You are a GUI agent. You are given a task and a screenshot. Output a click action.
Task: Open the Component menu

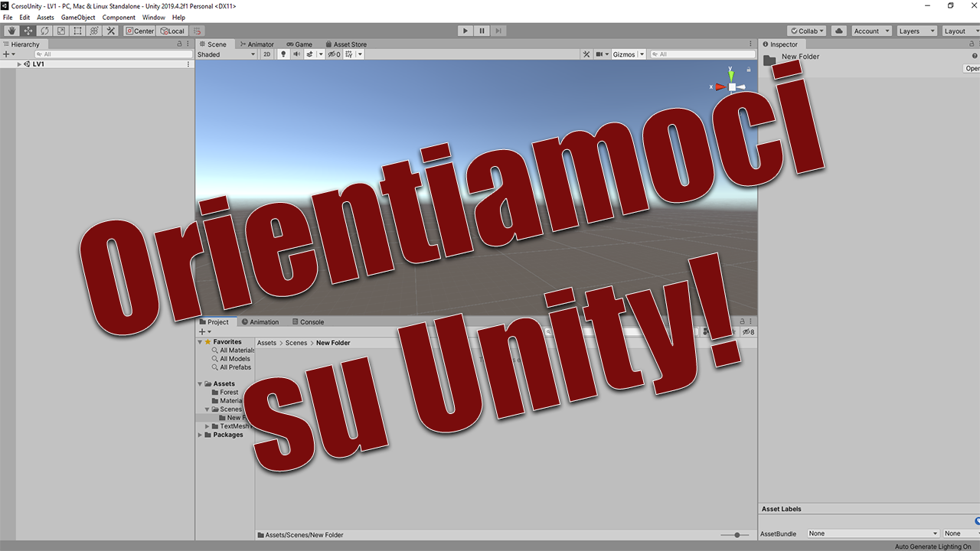(x=119, y=17)
